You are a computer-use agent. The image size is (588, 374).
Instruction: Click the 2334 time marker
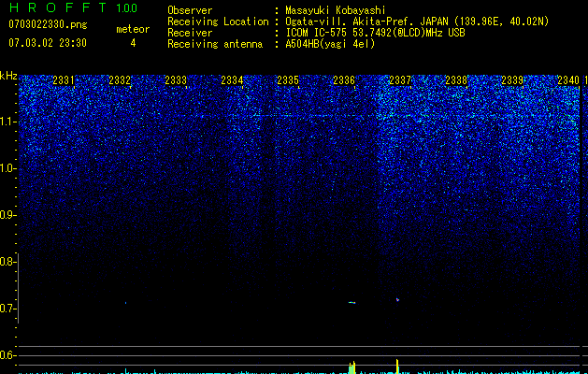click(232, 80)
